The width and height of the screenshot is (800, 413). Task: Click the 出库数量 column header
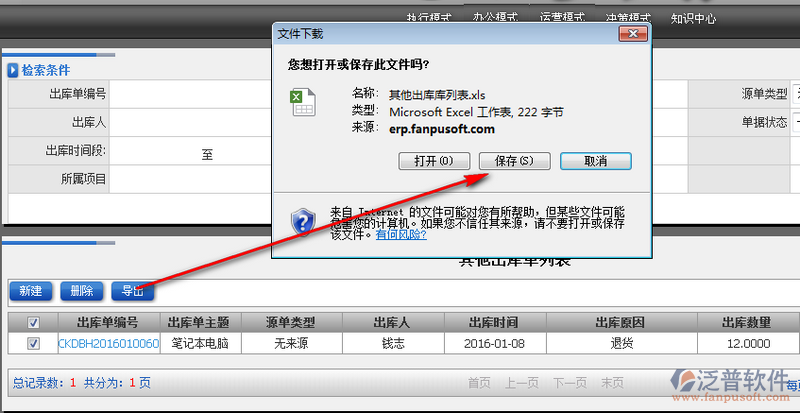[x=748, y=323]
